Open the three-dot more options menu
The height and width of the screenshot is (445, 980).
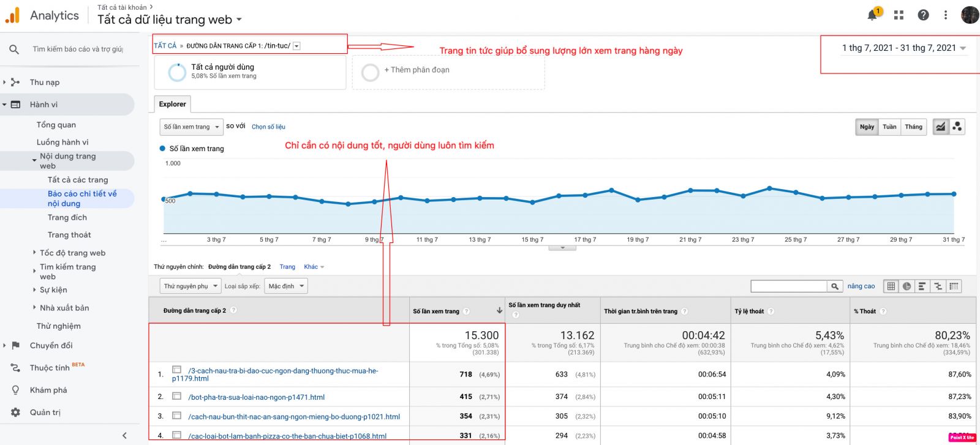[946, 15]
